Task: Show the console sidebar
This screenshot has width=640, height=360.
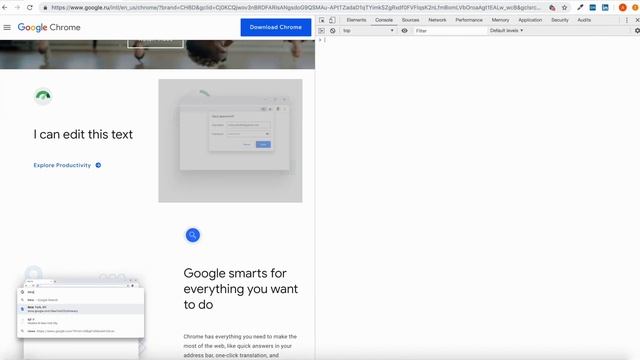Action: coord(322,31)
